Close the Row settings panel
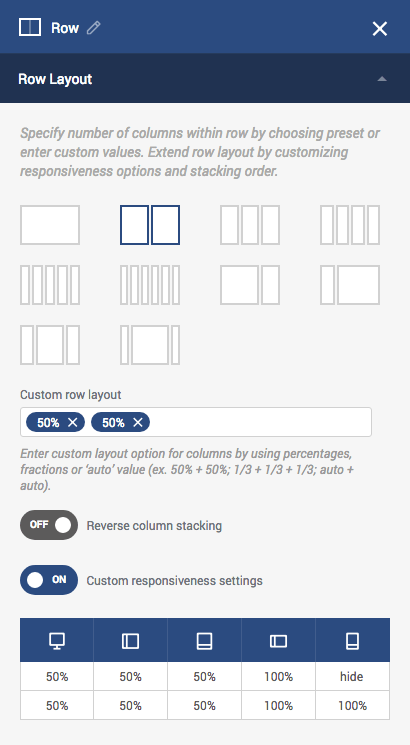This screenshot has height=745, width=410. click(x=380, y=29)
